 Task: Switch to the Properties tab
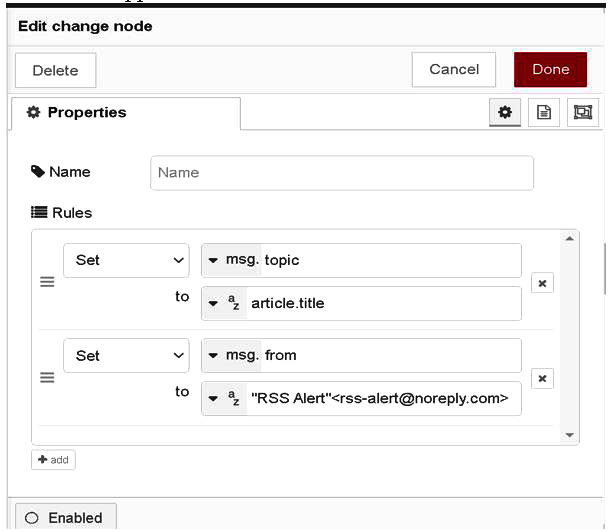(x=125, y=113)
